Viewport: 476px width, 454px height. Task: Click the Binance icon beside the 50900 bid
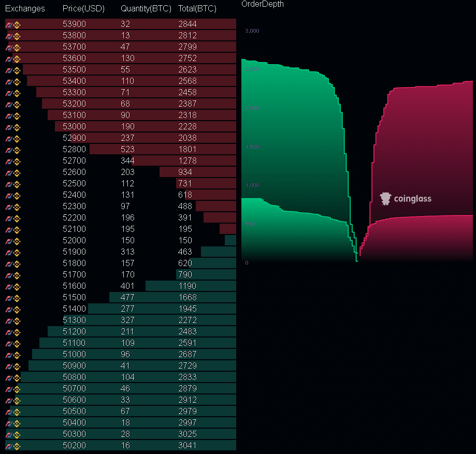pyautogui.click(x=17, y=365)
